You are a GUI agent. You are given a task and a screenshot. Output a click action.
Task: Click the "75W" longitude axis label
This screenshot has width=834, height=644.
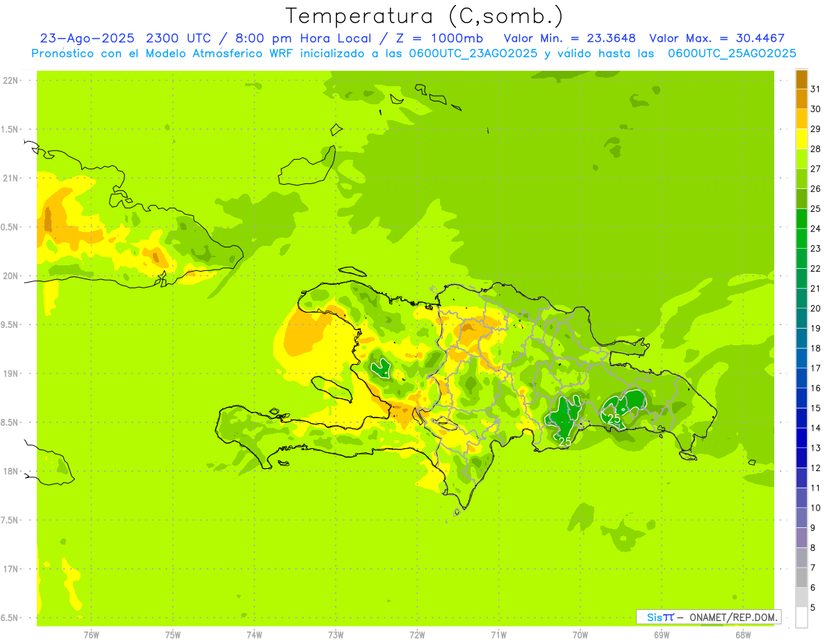[172, 635]
